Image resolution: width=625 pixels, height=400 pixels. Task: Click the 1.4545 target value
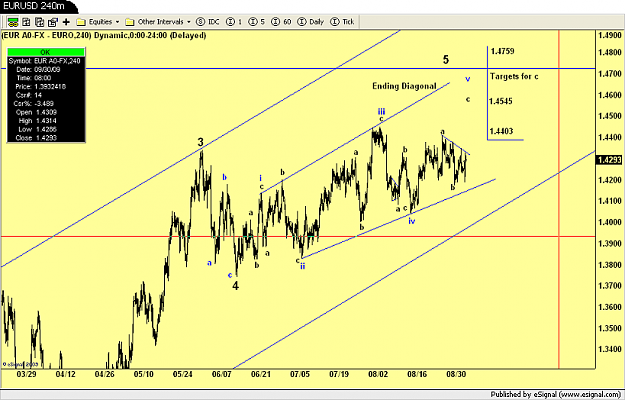coord(501,101)
